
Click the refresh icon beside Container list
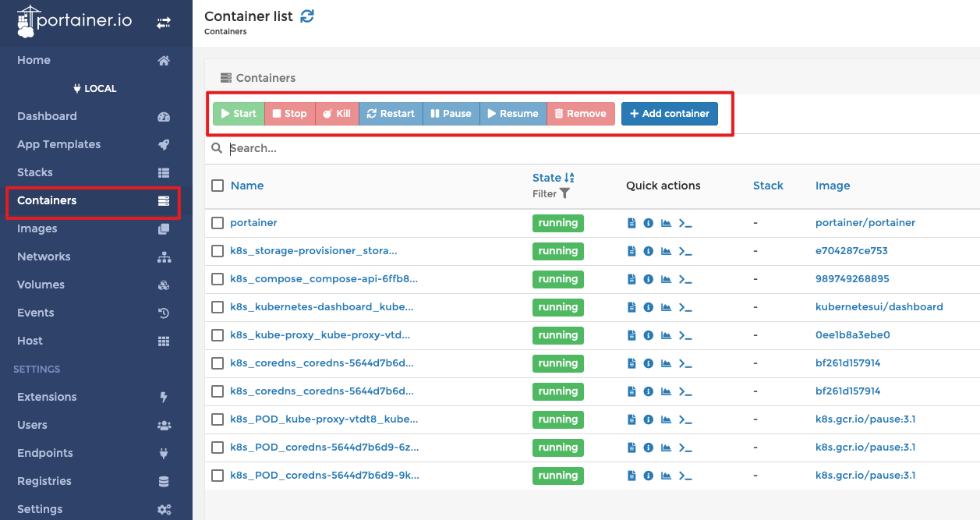[307, 16]
